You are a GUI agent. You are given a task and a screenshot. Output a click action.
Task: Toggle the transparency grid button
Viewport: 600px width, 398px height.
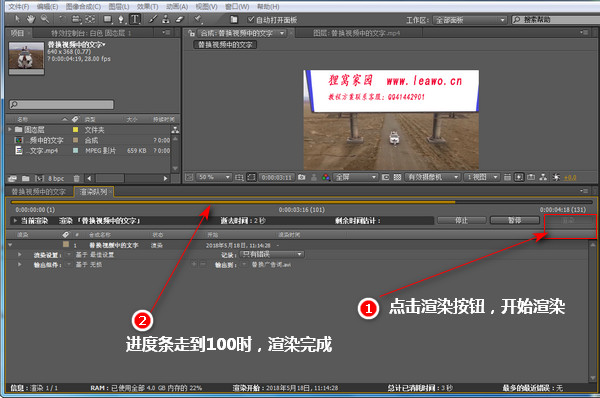tap(397, 177)
